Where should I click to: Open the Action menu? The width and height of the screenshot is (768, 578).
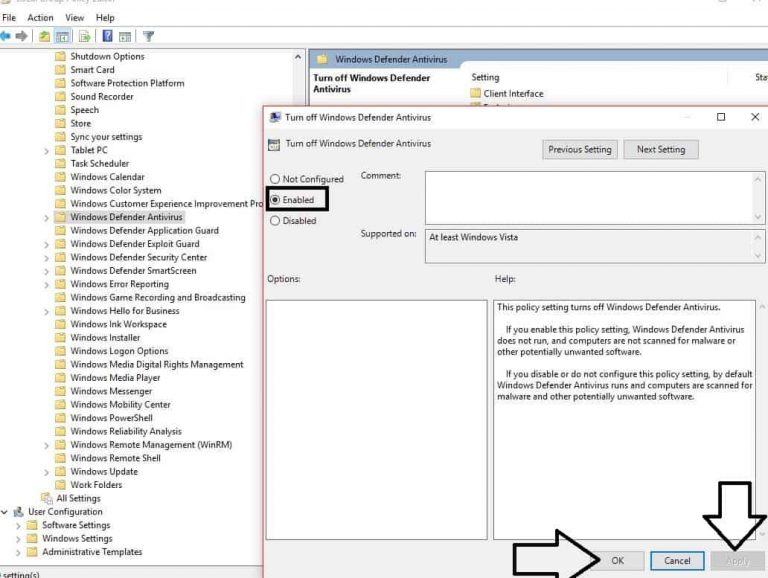pos(41,18)
